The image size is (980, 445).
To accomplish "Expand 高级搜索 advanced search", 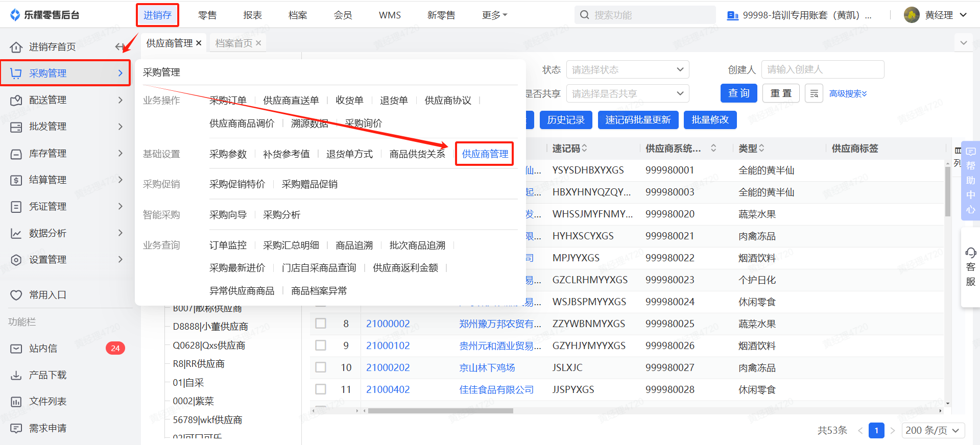I will (x=848, y=94).
